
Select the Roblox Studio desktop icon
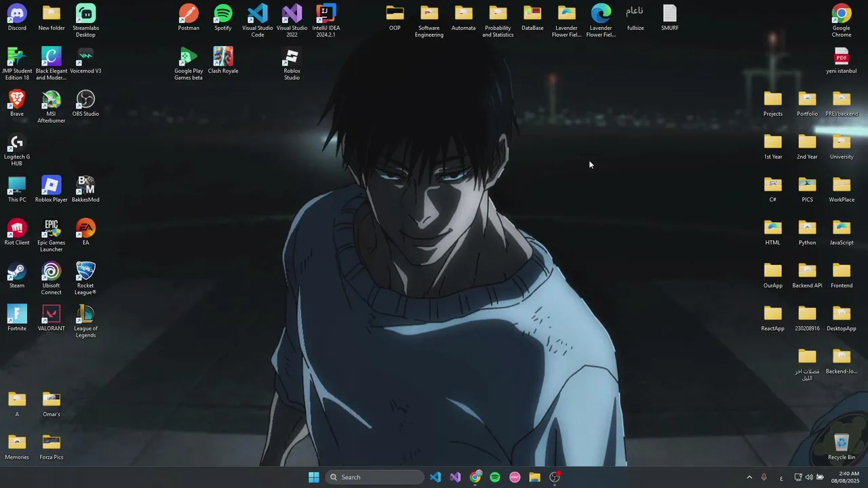(x=292, y=64)
